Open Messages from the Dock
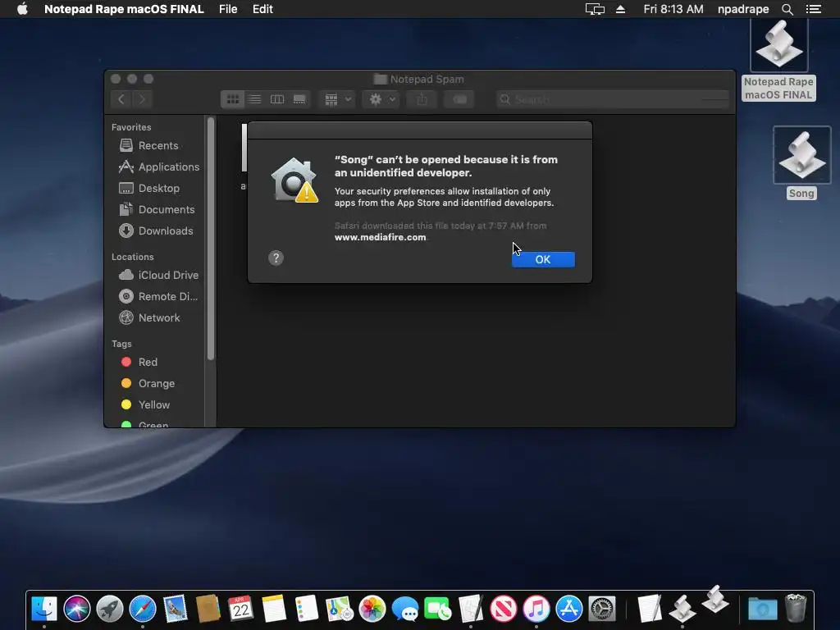The height and width of the screenshot is (630, 840). point(405,609)
